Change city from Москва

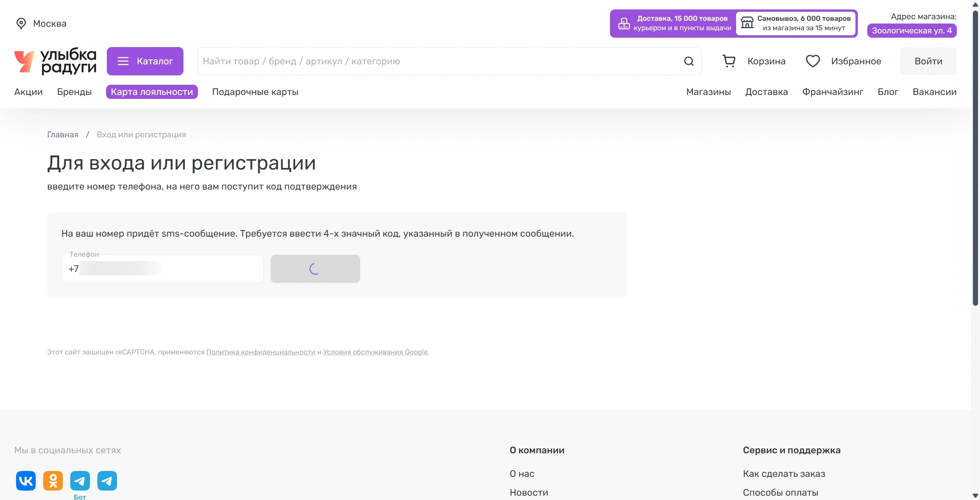point(49,24)
